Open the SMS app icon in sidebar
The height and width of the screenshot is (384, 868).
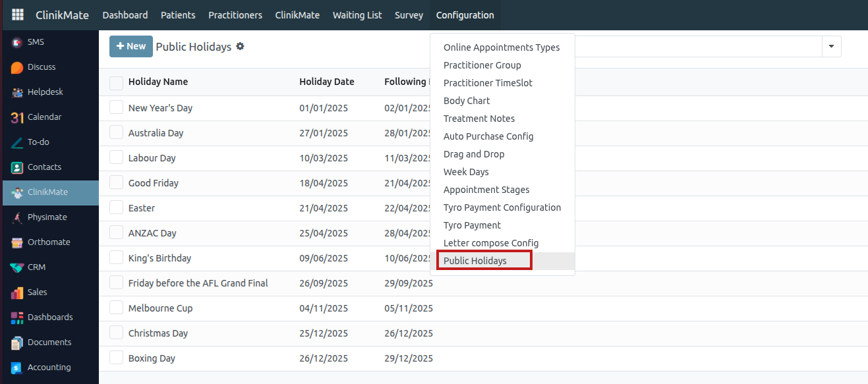17,42
